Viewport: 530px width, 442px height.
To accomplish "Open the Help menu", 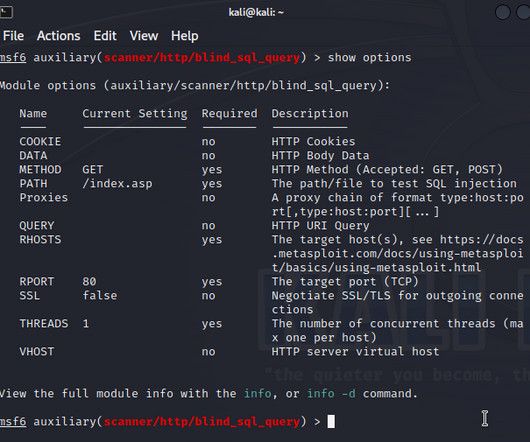I will tap(185, 36).
